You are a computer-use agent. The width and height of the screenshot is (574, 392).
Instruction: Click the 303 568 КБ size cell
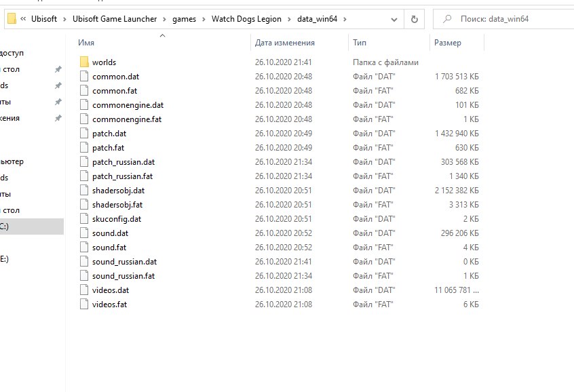point(460,162)
